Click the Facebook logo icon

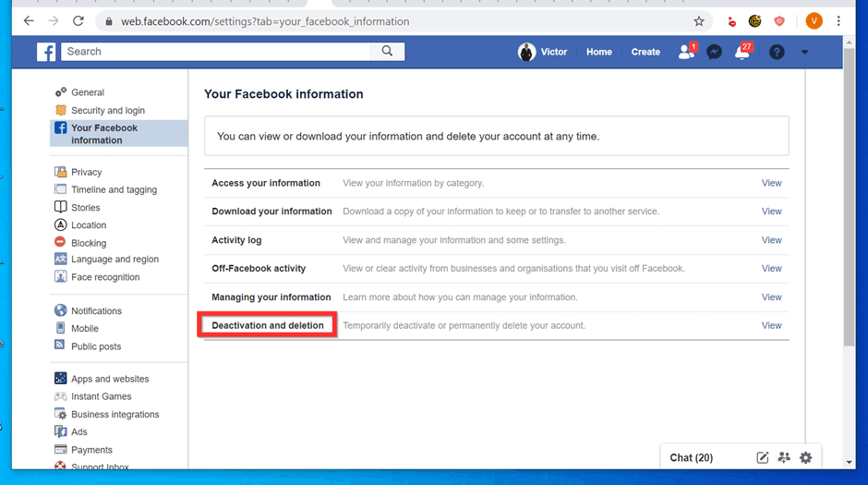[46, 52]
